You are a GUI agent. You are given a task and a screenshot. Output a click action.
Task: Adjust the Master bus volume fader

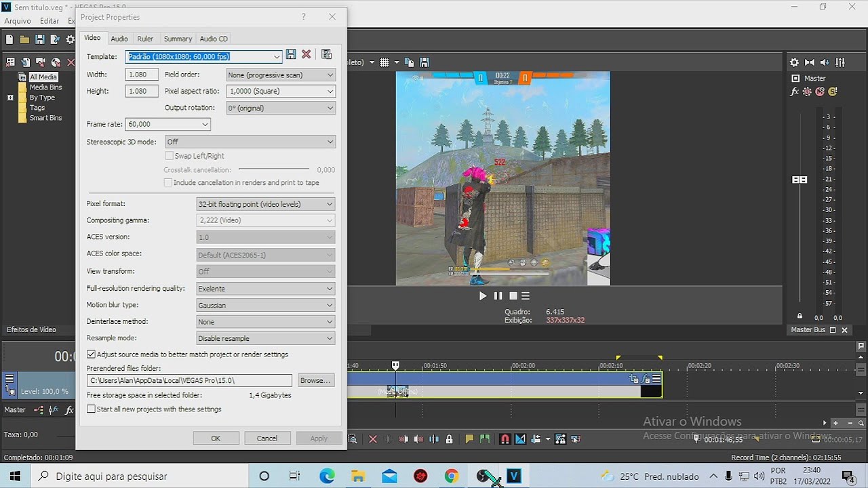tap(800, 180)
